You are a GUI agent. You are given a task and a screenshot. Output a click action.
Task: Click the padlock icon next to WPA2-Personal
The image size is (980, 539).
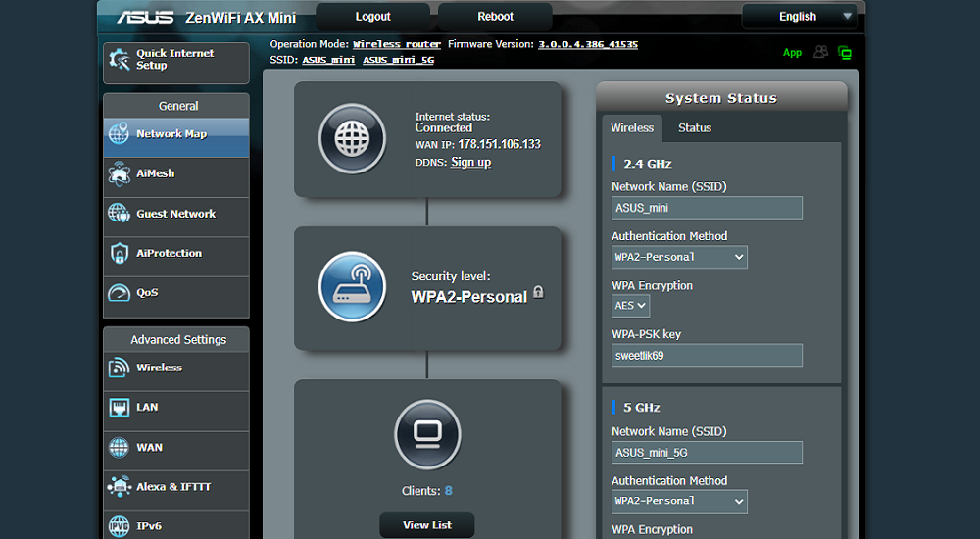538,292
